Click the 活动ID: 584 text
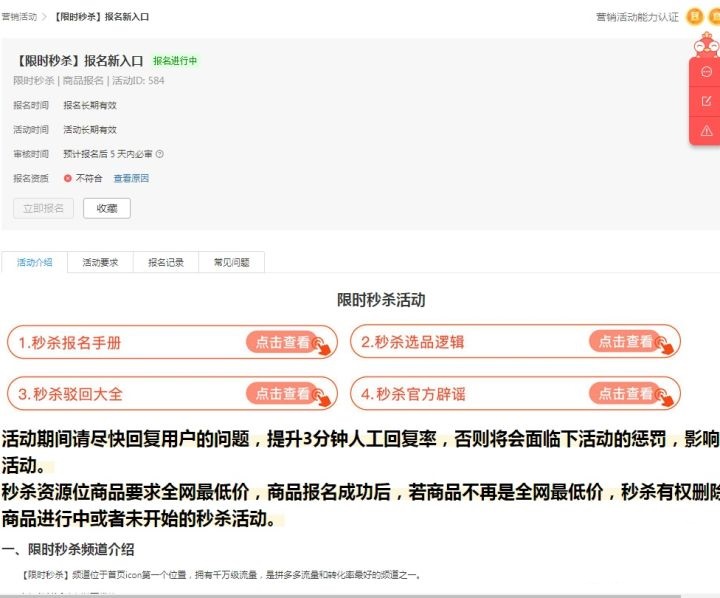The width and height of the screenshot is (720, 598). 138,81
